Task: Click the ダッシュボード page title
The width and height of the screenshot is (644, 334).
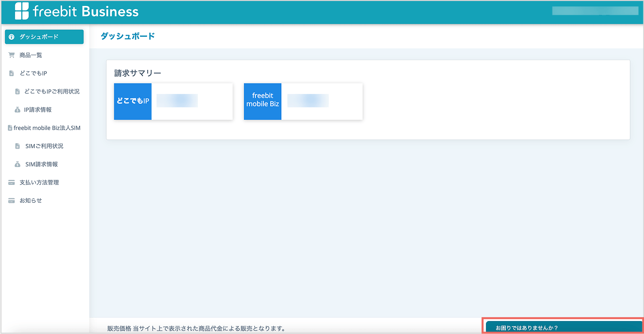Action: (x=128, y=36)
